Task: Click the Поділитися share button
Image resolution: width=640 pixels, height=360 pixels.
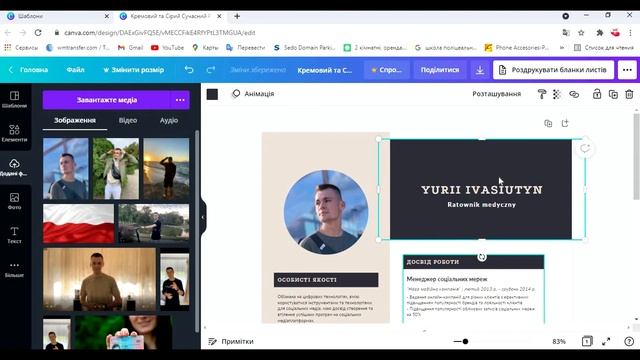Action: [440, 70]
